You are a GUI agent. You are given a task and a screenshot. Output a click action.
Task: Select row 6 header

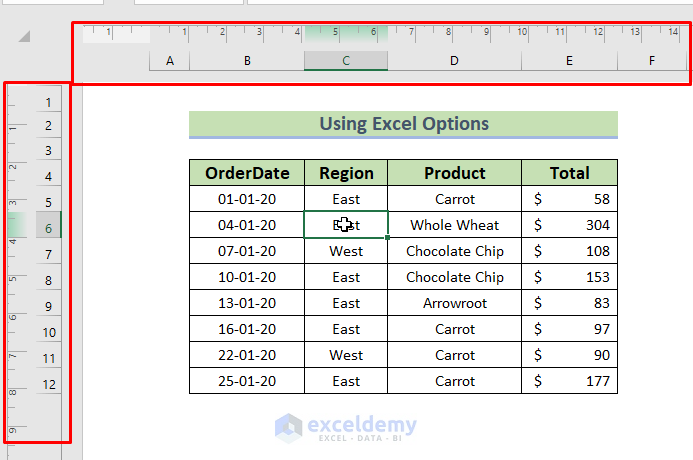[x=48, y=228]
